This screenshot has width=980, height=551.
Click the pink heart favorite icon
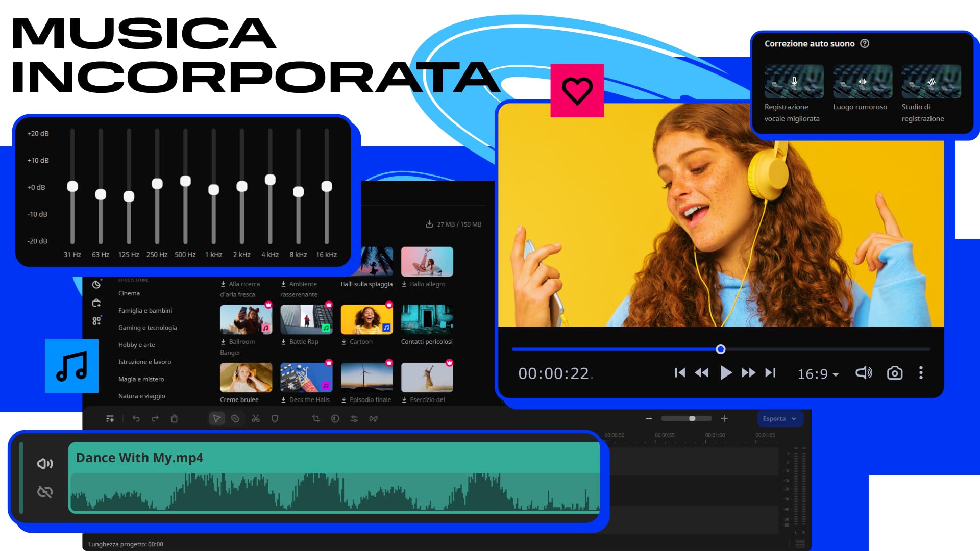click(x=577, y=90)
